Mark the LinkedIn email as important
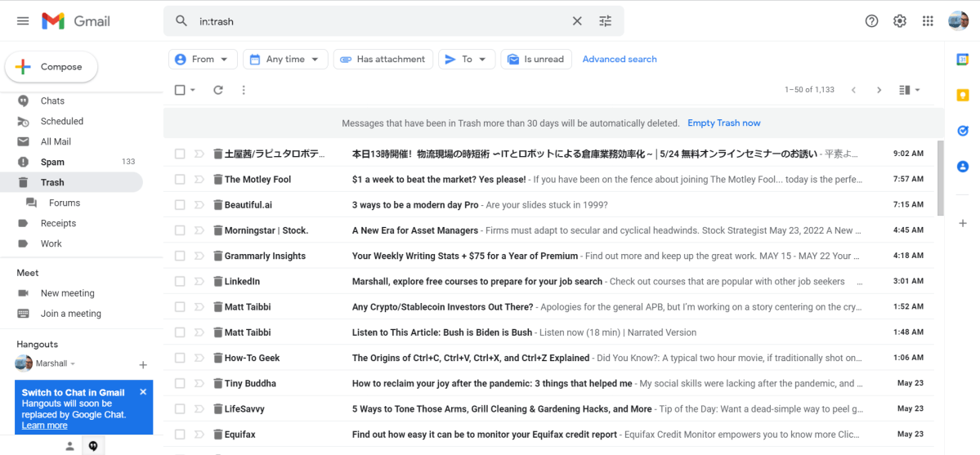Viewport: 980px width, 455px height. [199, 281]
